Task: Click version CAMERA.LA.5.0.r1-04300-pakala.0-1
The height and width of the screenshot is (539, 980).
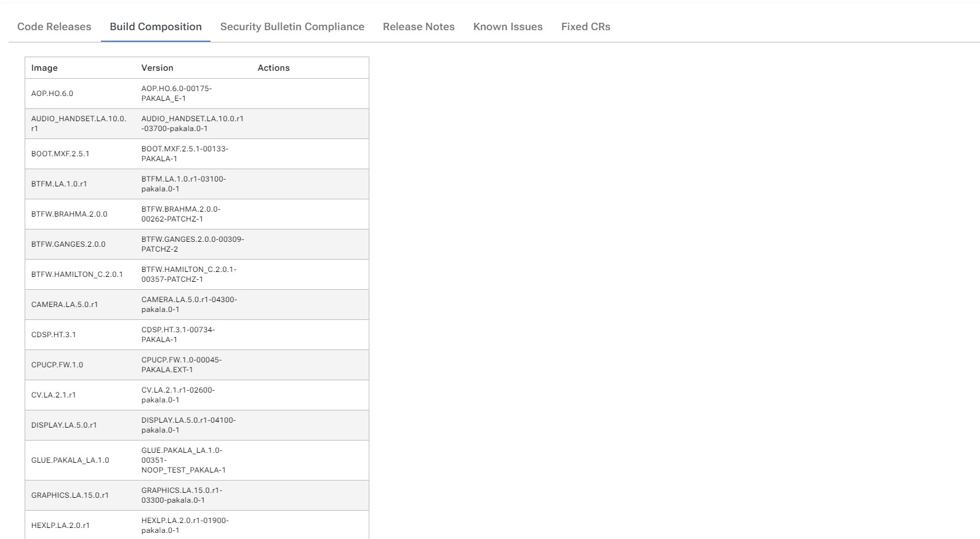Action: pos(189,305)
